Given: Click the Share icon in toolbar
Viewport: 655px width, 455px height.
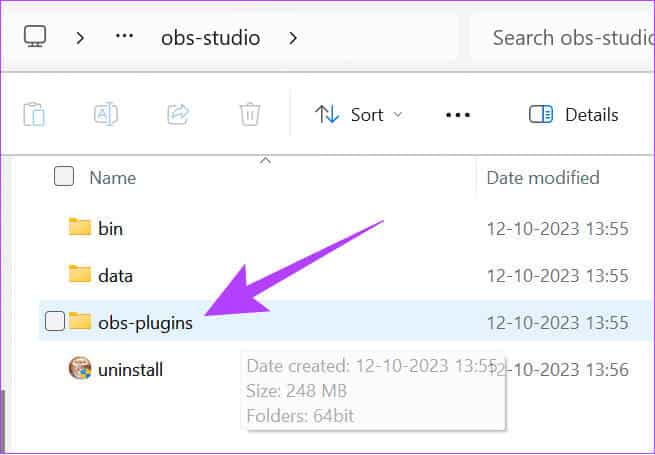Looking at the screenshot, I should click(x=178, y=114).
